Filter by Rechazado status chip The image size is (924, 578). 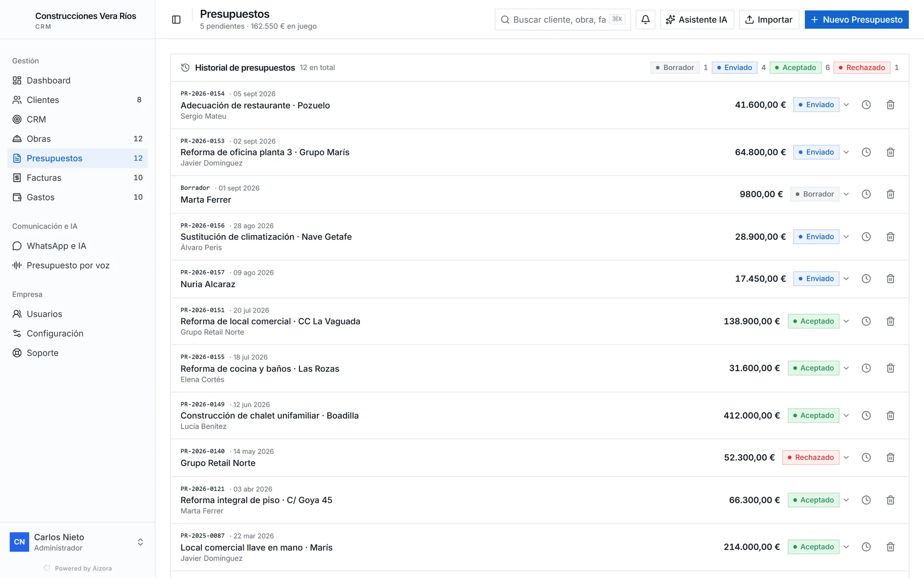pos(862,68)
